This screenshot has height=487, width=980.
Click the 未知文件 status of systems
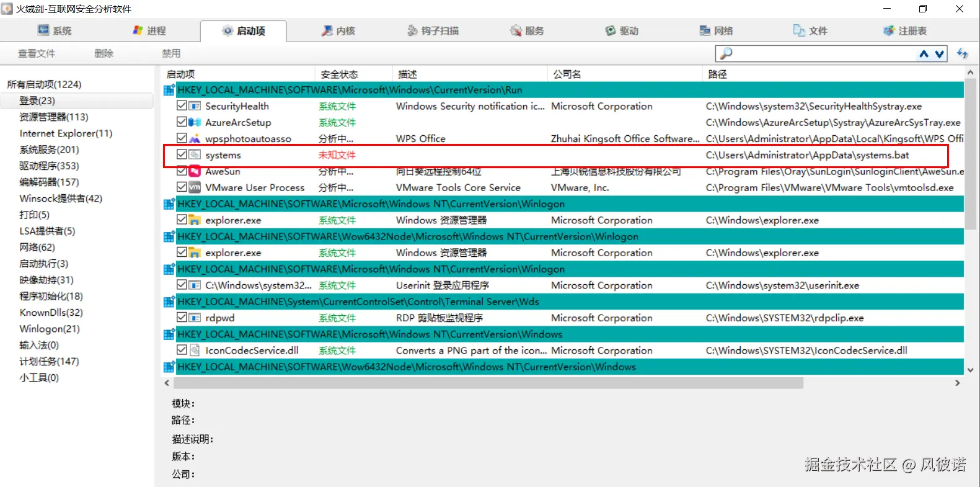[x=337, y=154]
